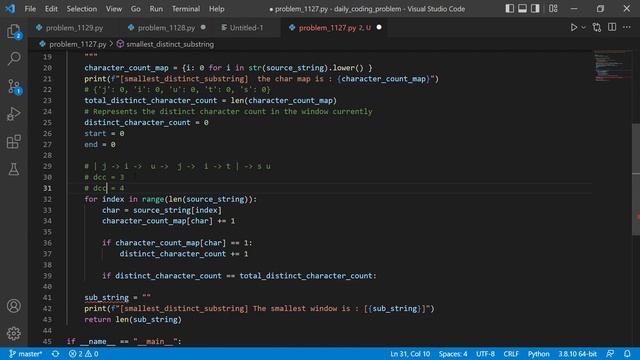Screen dimensions: 640x360
Task: Expand the run button dropdown arrow
Action: (x=583, y=27)
